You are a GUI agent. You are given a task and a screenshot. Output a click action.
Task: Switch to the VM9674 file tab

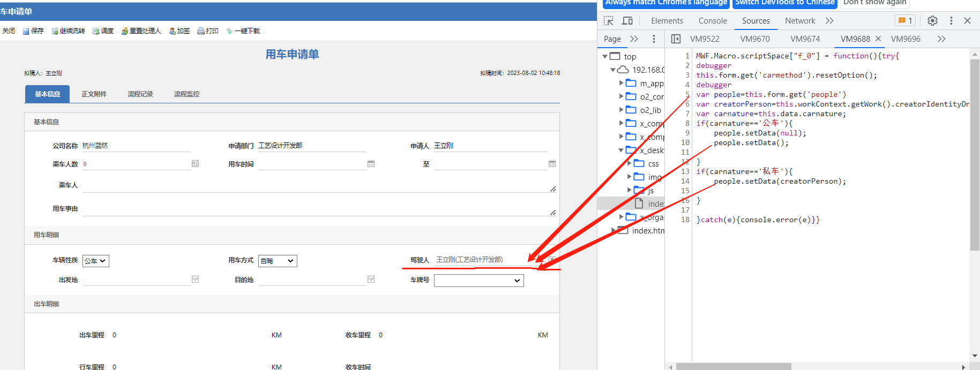click(x=805, y=39)
